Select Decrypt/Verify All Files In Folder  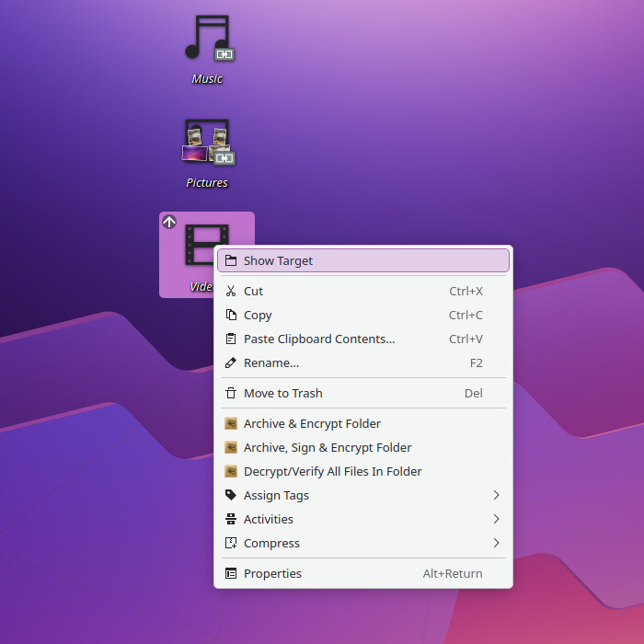[x=363, y=471]
